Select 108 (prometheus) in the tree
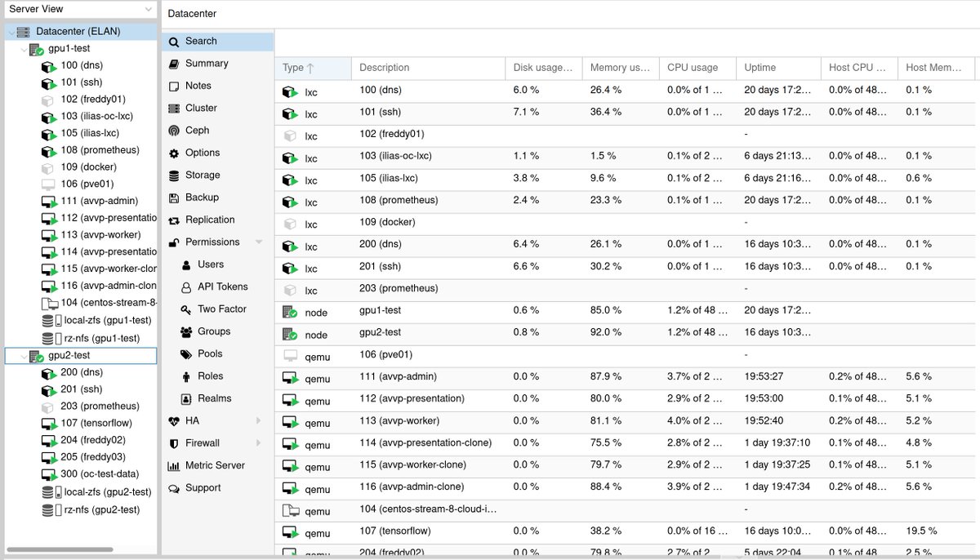Viewport: 980px width, 560px height. tap(100, 150)
